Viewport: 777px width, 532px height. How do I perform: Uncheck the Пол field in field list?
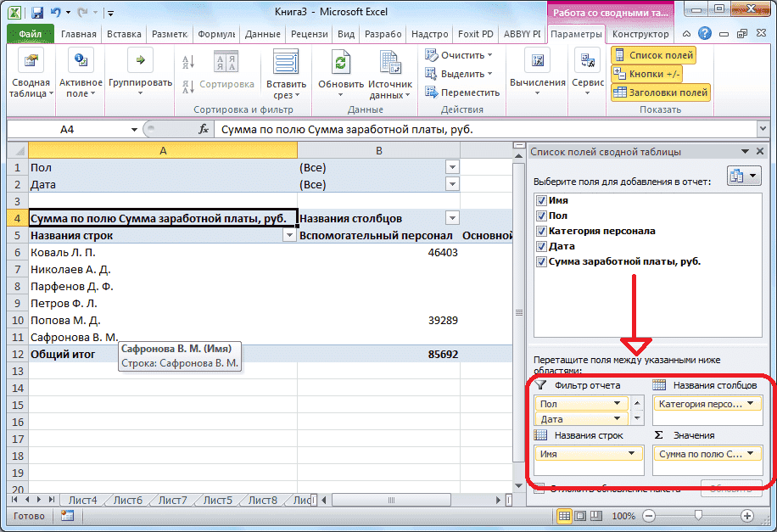(541, 216)
